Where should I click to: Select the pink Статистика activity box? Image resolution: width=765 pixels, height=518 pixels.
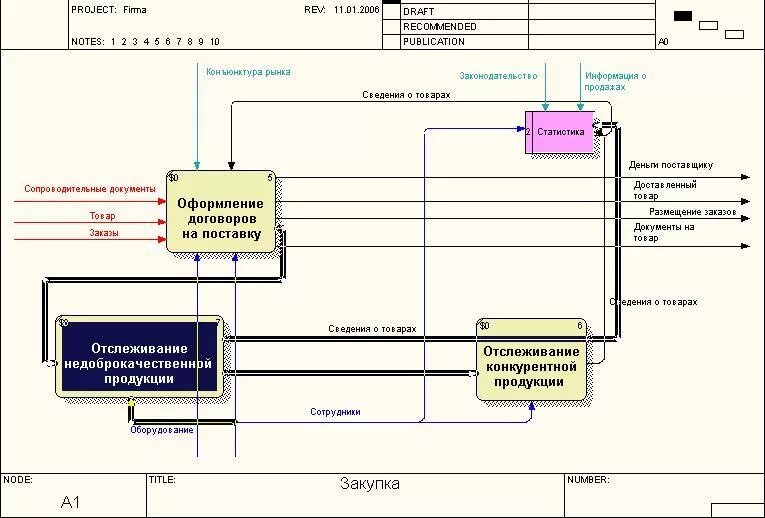click(x=560, y=132)
